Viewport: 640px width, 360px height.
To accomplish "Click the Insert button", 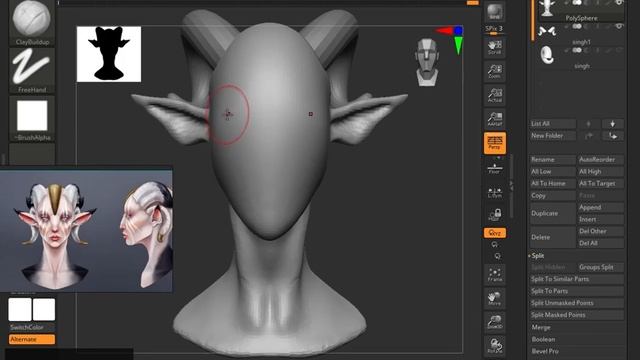I will point(600,219).
